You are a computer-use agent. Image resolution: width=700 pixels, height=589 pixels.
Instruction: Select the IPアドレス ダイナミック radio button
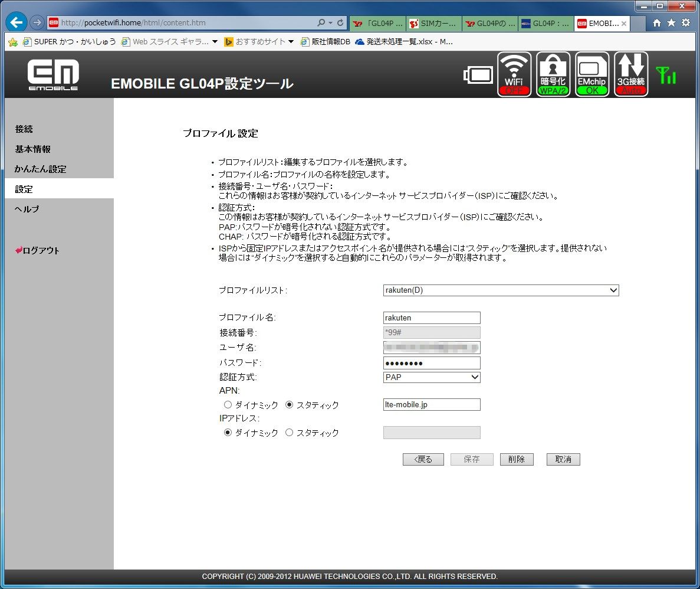(228, 433)
